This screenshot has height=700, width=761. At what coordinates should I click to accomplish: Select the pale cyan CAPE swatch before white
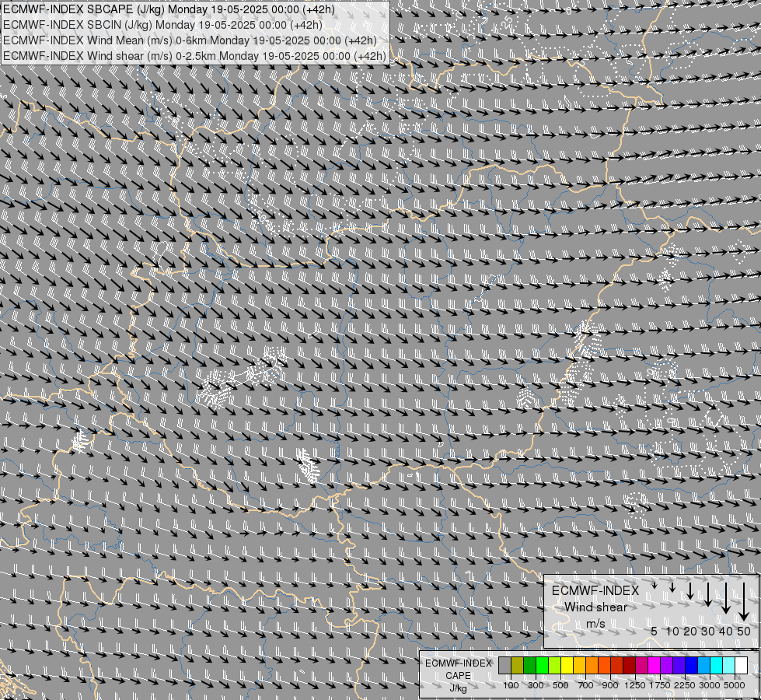tap(729, 666)
